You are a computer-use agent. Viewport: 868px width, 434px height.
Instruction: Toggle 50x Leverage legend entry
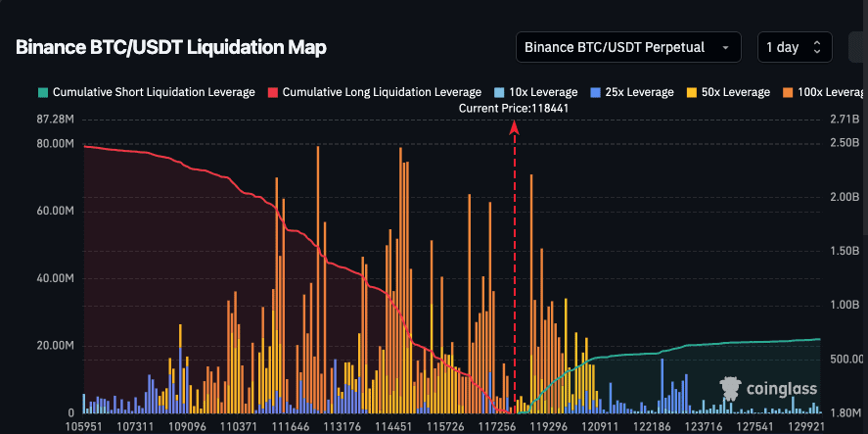[x=728, y=92]
